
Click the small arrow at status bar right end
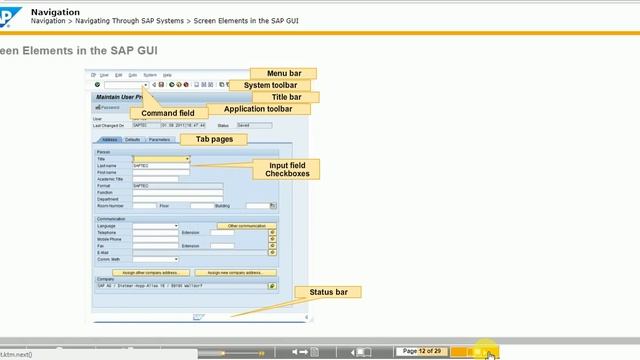point(306,317)
